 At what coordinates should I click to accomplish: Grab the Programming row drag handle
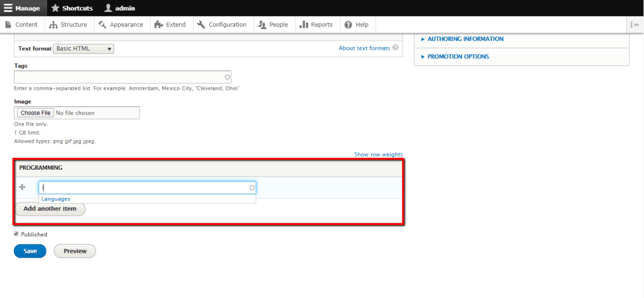(23, 187)
